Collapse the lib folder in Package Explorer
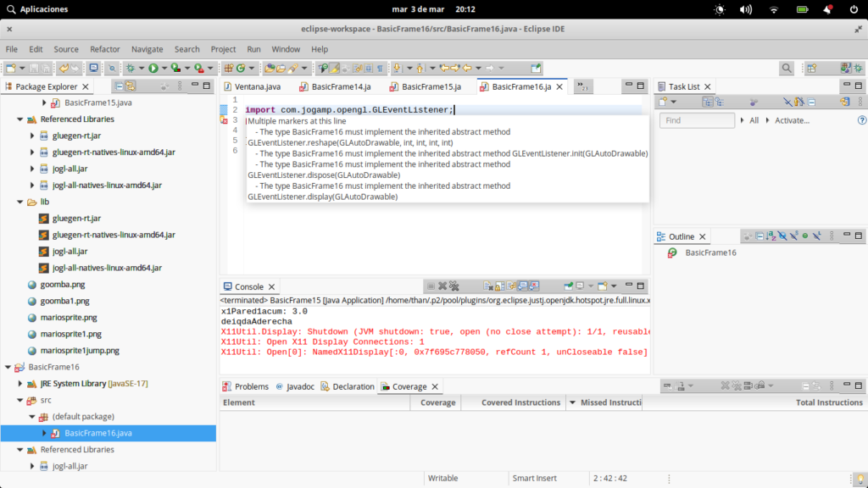The image size is (868, 488). 20,202
